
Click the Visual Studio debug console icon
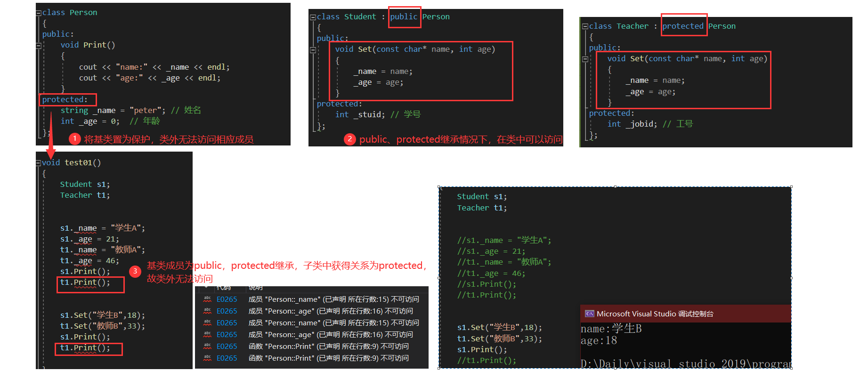[x=589, y=314]
